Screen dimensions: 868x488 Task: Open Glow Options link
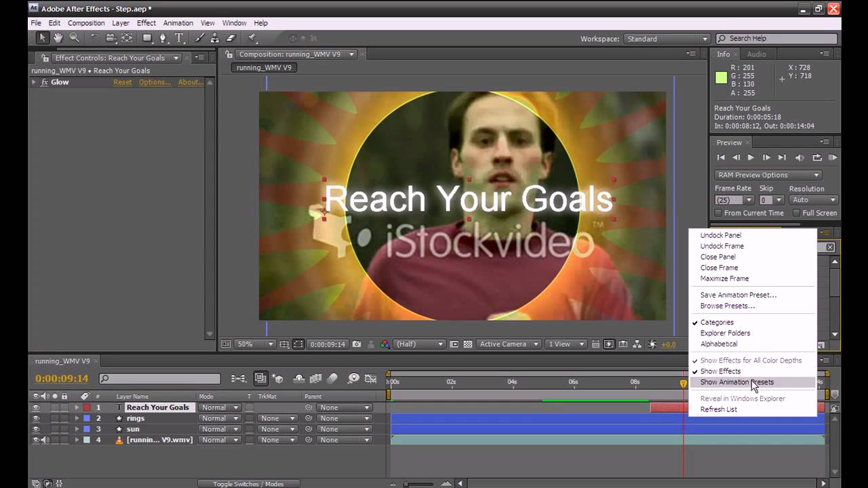pos(155,82)
